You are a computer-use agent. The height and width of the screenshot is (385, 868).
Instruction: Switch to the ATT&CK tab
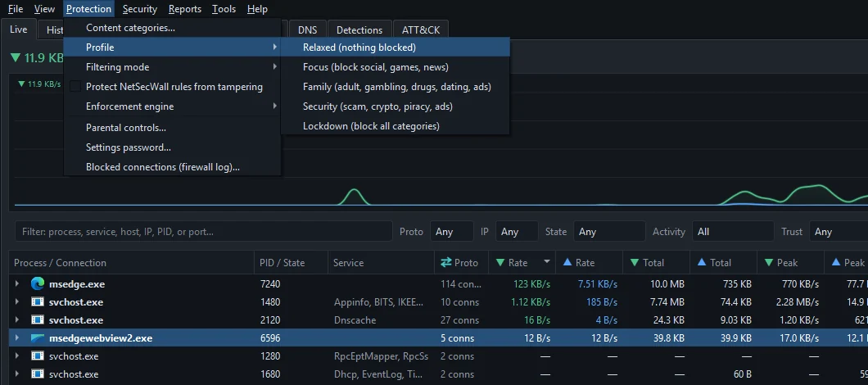click(x=421, y=30)
